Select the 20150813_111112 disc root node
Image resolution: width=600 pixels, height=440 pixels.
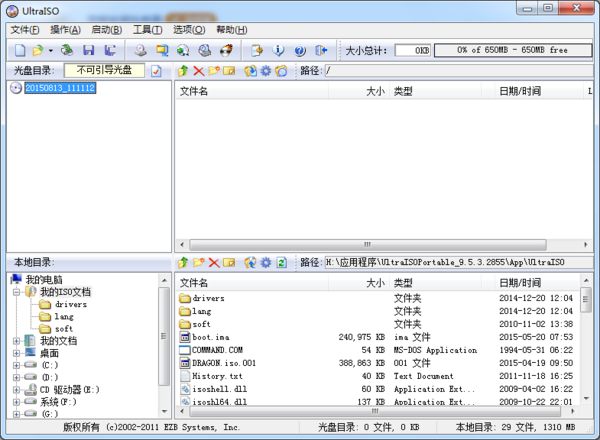60,88
